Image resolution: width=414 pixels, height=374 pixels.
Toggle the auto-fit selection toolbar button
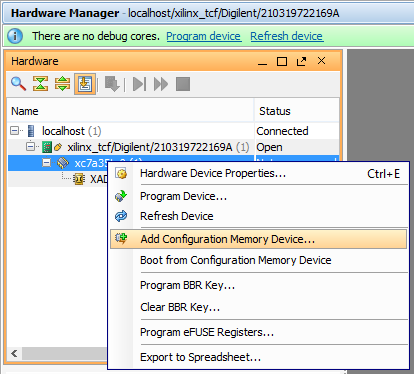pos(85,84)
